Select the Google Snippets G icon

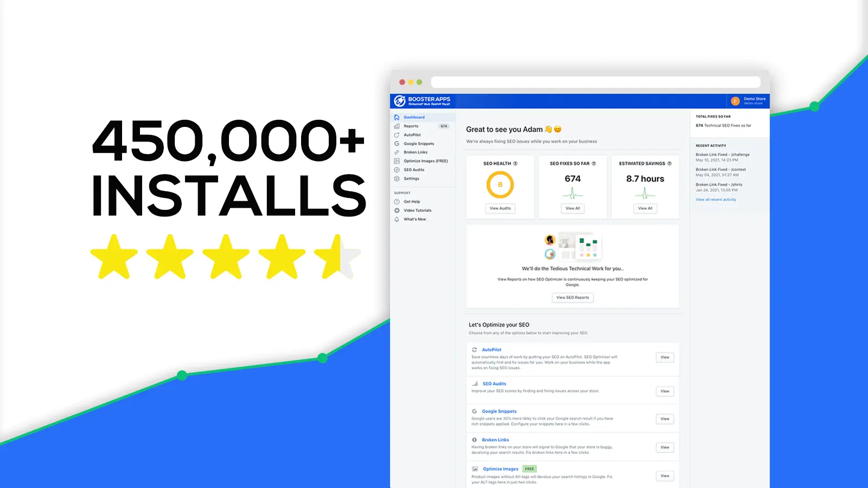tap(397, 144)
